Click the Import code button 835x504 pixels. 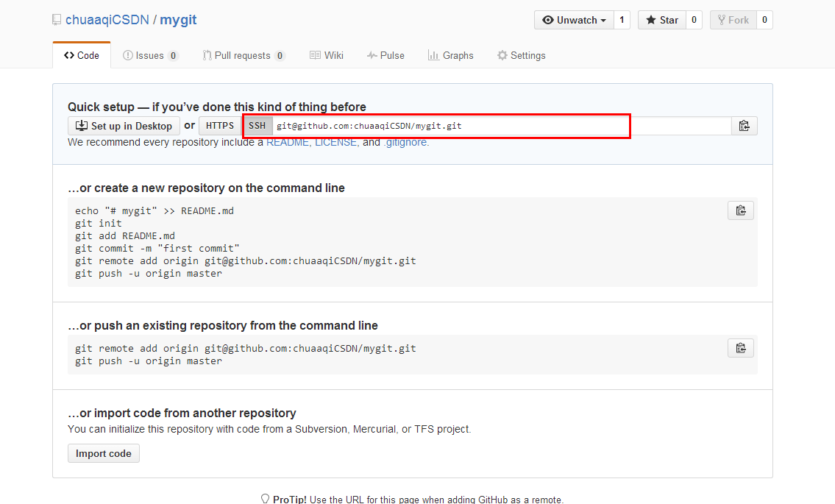[104, 453]
